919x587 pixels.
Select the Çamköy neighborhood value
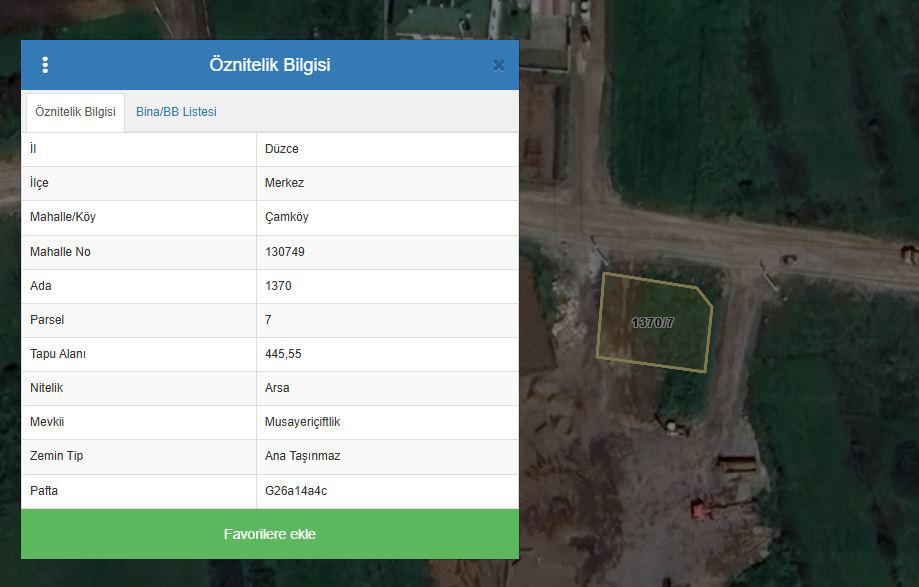286,217
